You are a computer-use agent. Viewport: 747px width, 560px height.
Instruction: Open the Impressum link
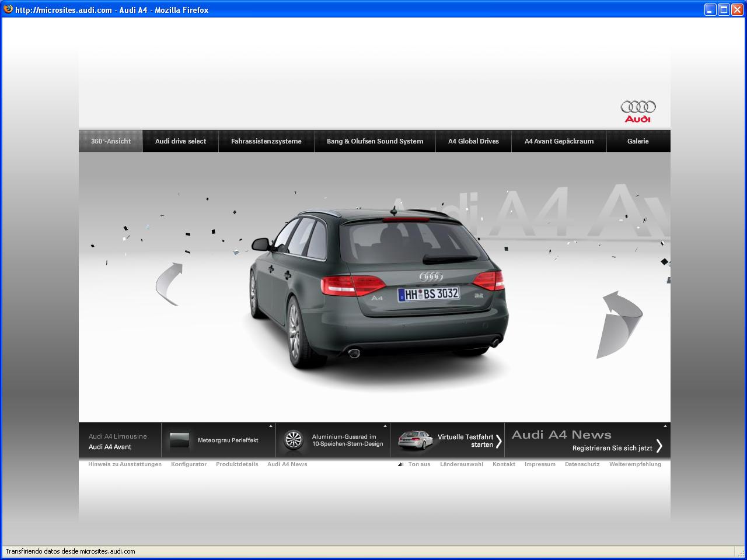coord(540,464)
